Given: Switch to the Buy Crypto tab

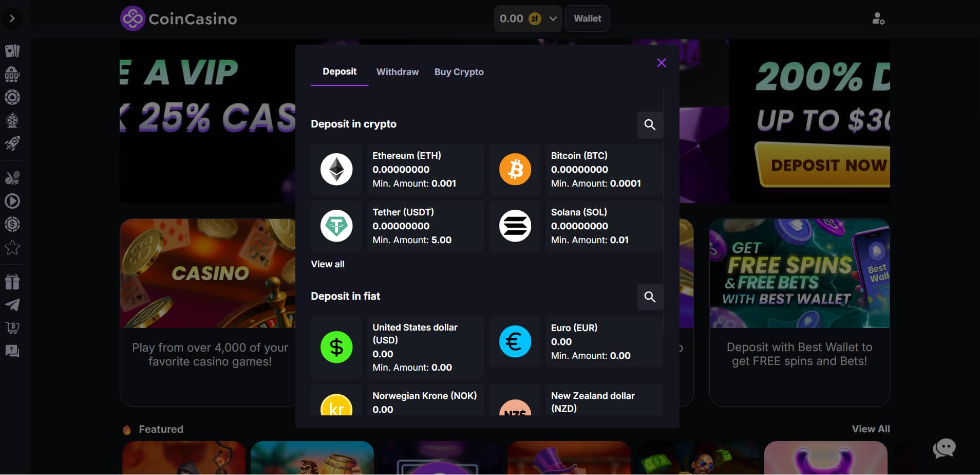Looking at the screenshot, I should pyautogui.click(x=459, y=72).
